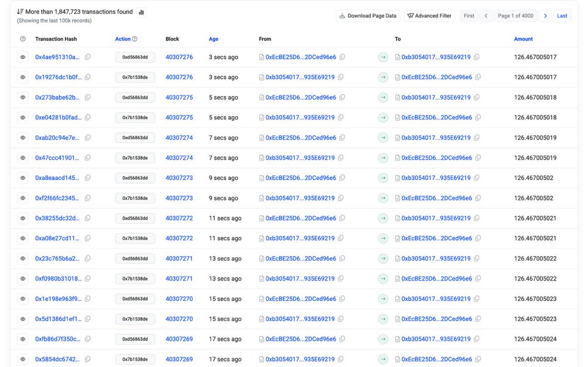This screenshot has width=588, height=367.
Task: Open transaction 0x4ae951310a details
Action: coord(57,57)
